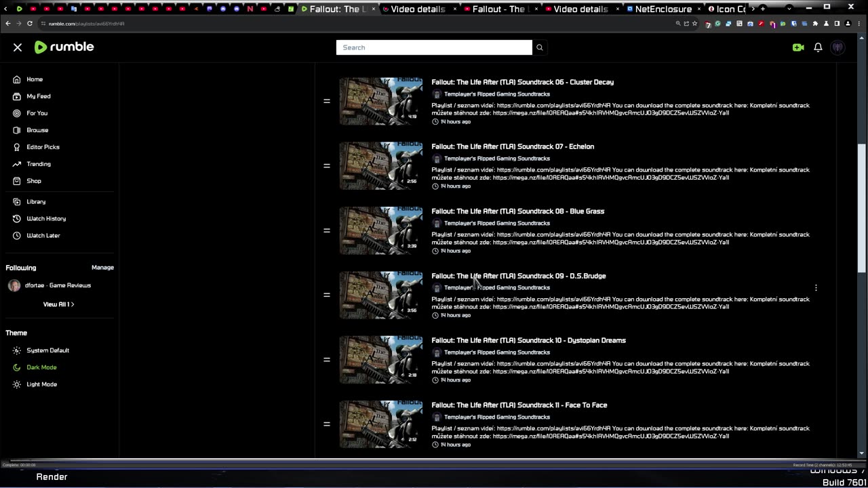Viewport: 868px width, 488px height.
Task: Open Soundtrack 07 - Echelon title
Action: click(x=513, y=146)
